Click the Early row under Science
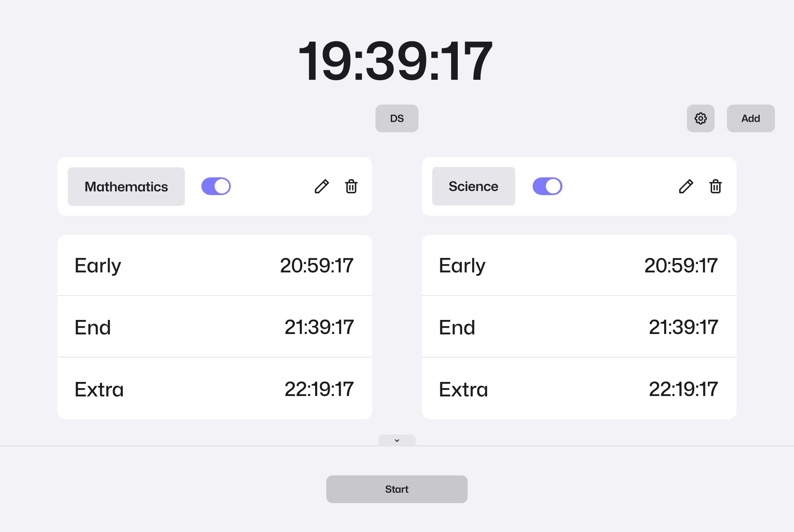The height and width of the screenshot is (532, 794). pyautogui.click(x=579, y=265)
